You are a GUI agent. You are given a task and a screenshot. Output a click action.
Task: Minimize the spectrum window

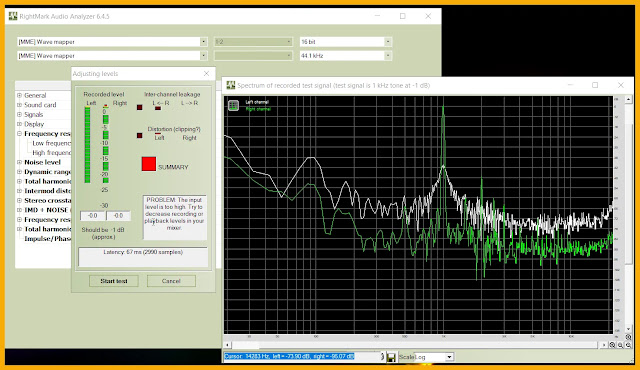point(570,85)
